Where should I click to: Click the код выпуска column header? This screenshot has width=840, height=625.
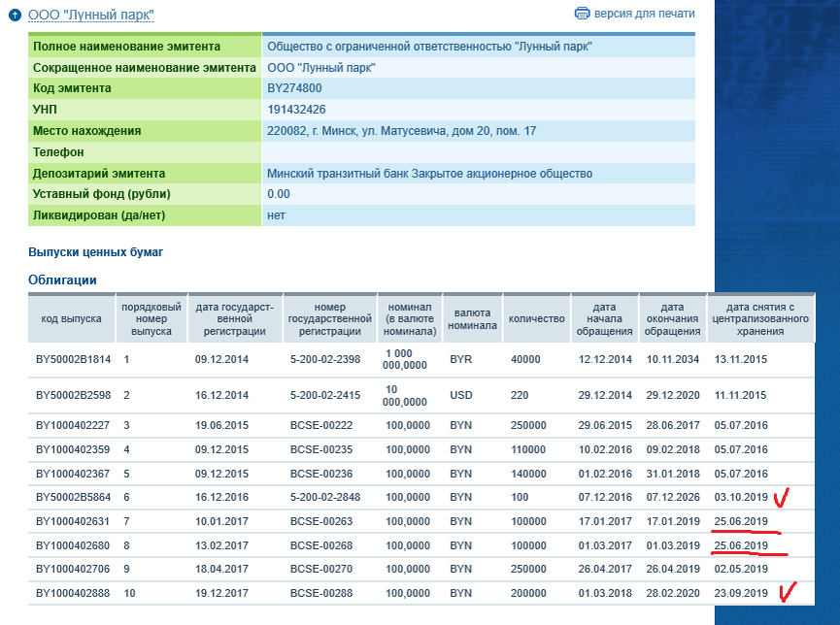[71, 318]
